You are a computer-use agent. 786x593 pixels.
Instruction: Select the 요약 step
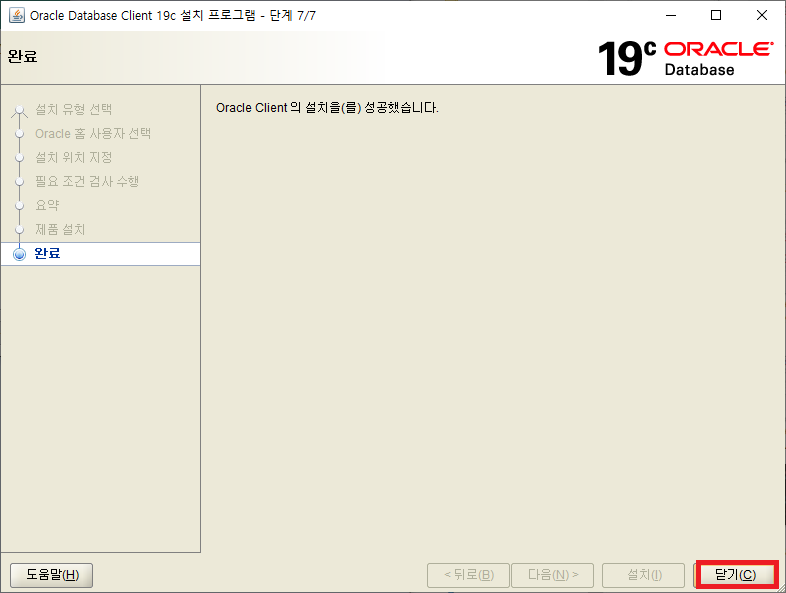pyautogui.click(x=47, y=206)
